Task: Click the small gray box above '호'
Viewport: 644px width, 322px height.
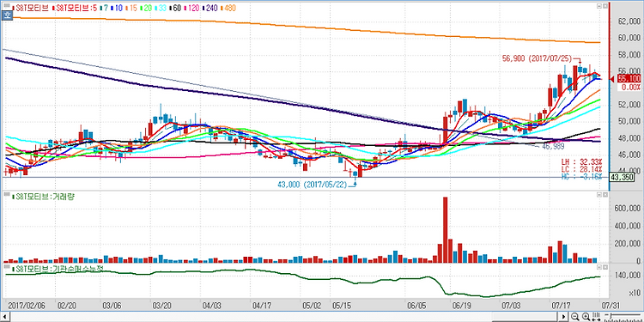Action: [x=7, y=5]
